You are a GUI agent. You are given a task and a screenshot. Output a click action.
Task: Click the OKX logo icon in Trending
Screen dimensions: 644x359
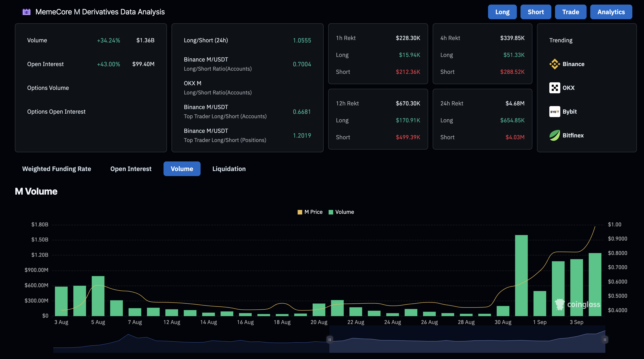(x=554, y=88)
